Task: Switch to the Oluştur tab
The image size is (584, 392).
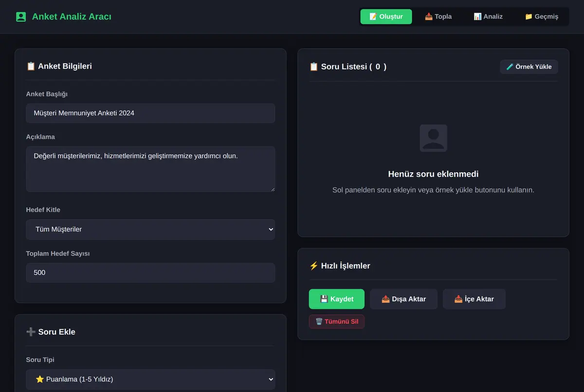Action: click(386, 17)
